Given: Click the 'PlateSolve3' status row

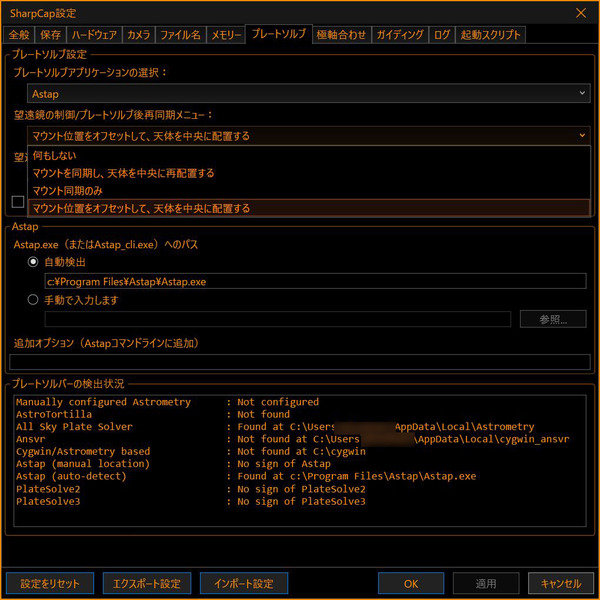Looking at the screenshot, I should click(x=191, y=501).
